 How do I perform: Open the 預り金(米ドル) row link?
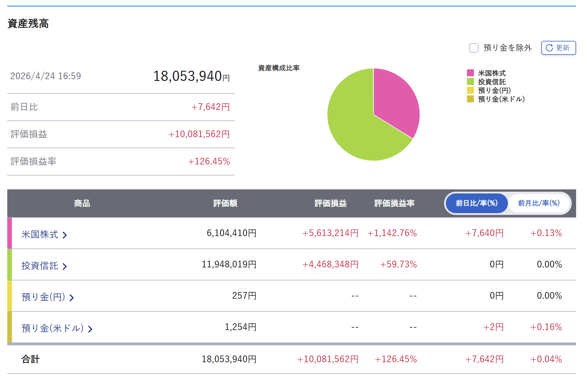(x=53, y=328)
